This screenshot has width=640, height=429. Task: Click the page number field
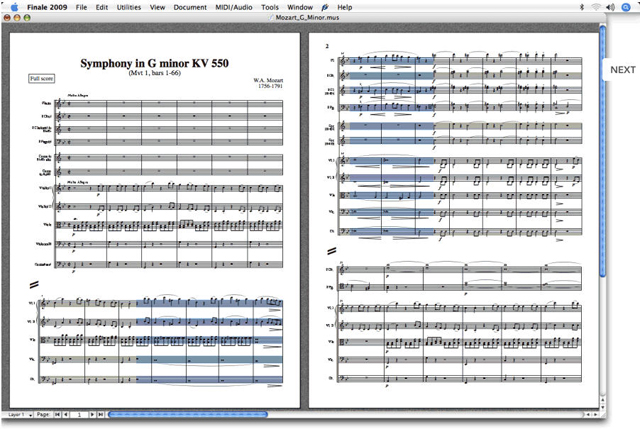(x=79, y=415)
